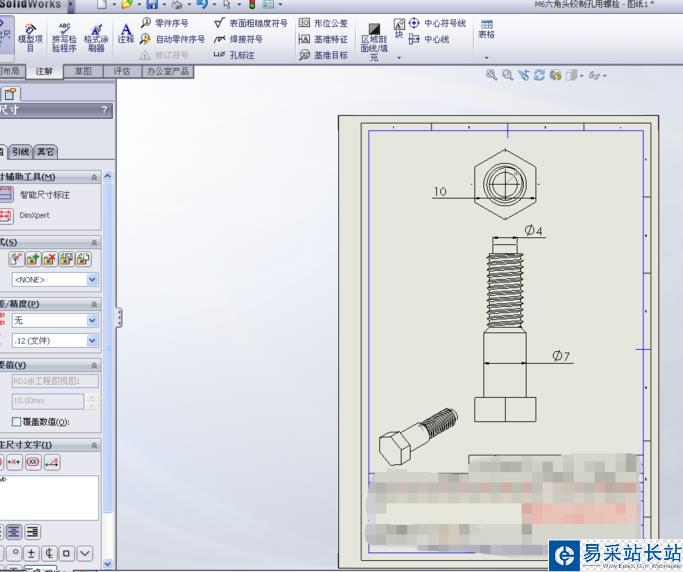
Task: Select the 格式涂刷器 format painter
Action: (x=96, y=38)
